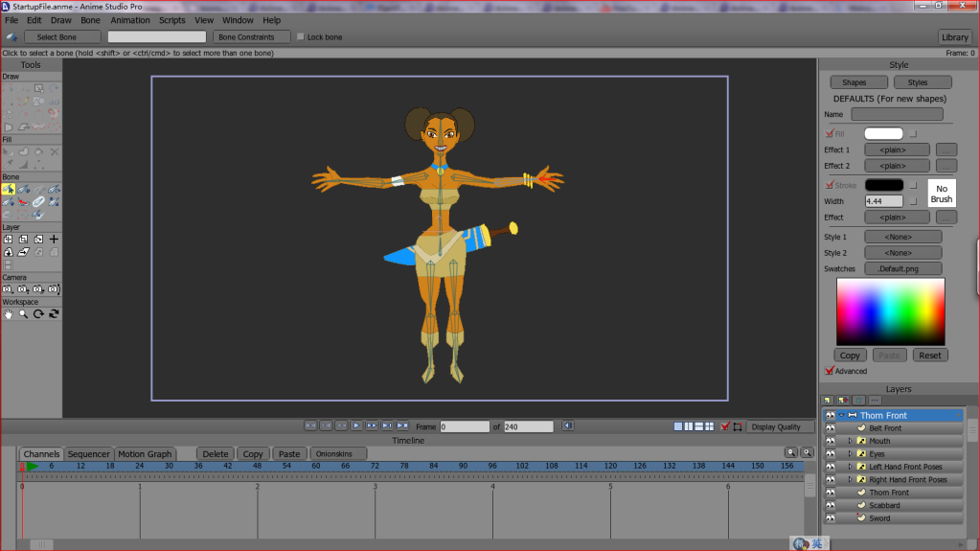Choose the Rotate Workspace tool
The height and width of the screenshot is (551, 980).
pos(38,314)
